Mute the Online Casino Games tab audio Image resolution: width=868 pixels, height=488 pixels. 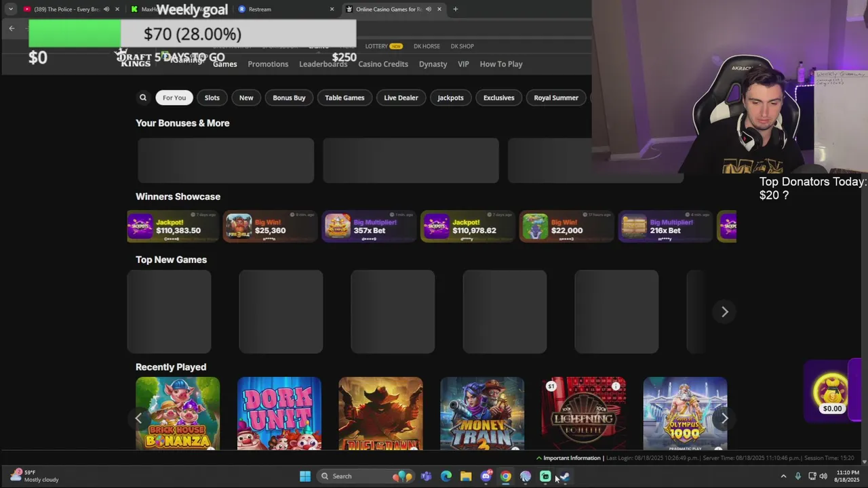tap(428, 9)
